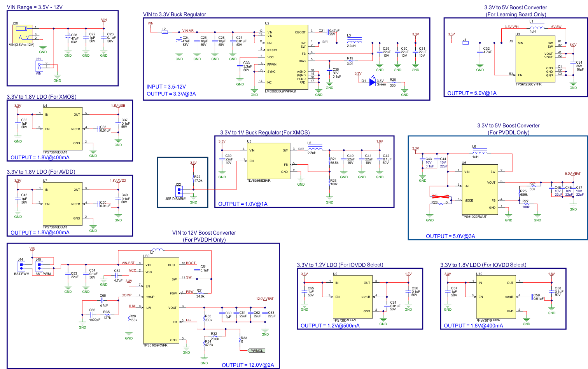Click the 'INPUT = 3.5-12V' note

pyautogui.click(x=166, y=87)
